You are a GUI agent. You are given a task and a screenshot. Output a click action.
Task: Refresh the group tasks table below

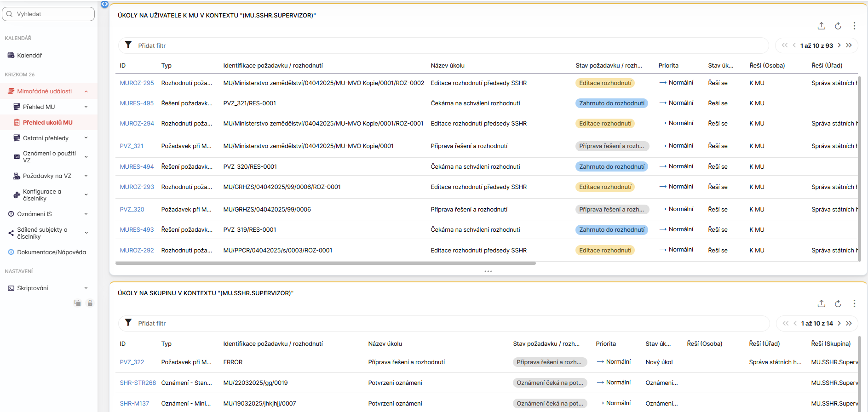tap(838, 303)
